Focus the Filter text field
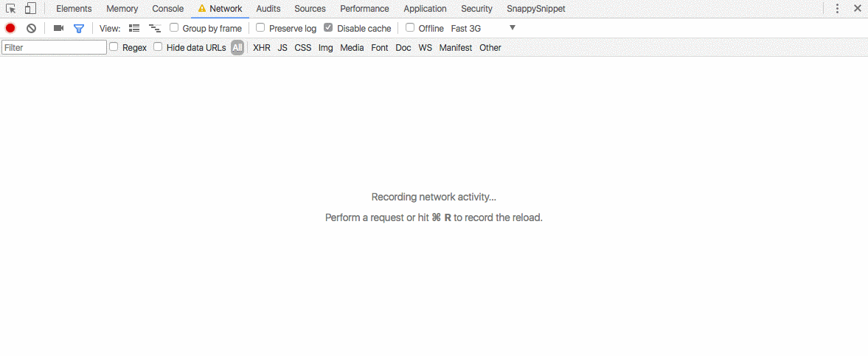This screenshot has height=356, width=868. pyautogui.click(x=55, y=48)
